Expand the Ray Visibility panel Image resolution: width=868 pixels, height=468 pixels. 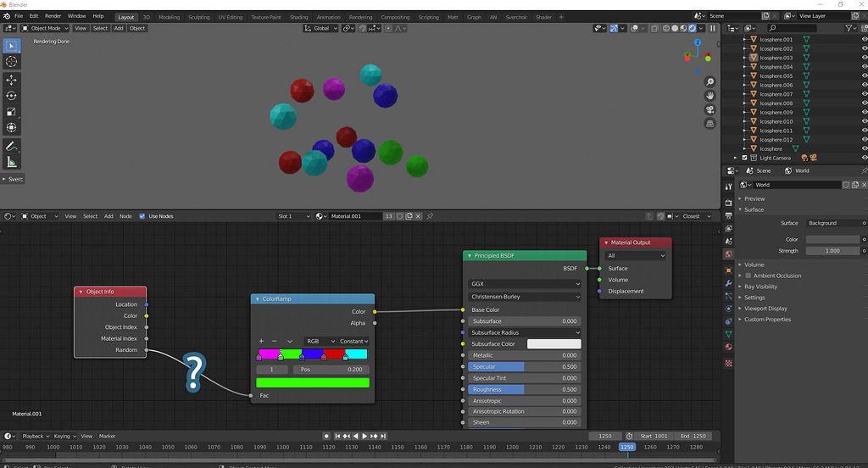(x=760, y=287)
